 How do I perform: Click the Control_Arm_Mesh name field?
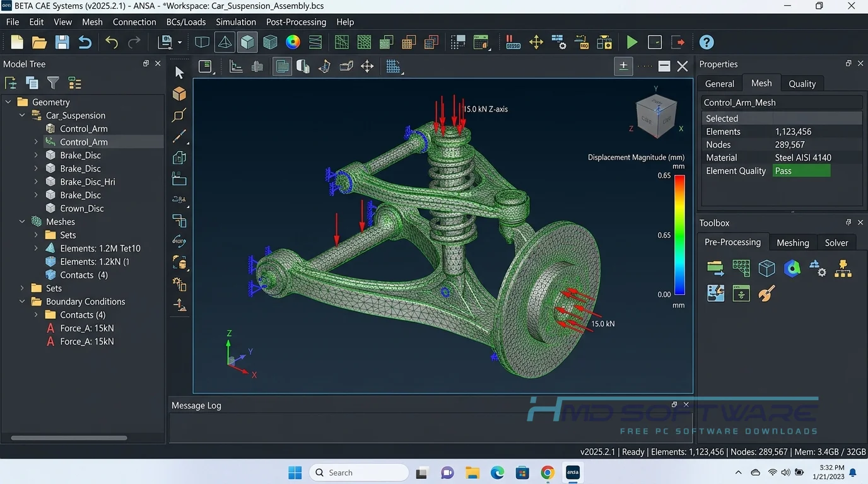coord(782,102)
